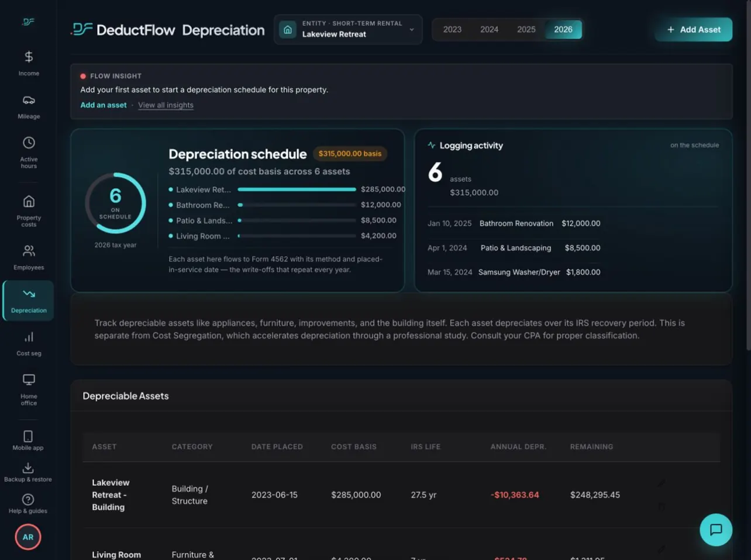
Task: Switch to tax year 2024
Action: tap(489, 29)
